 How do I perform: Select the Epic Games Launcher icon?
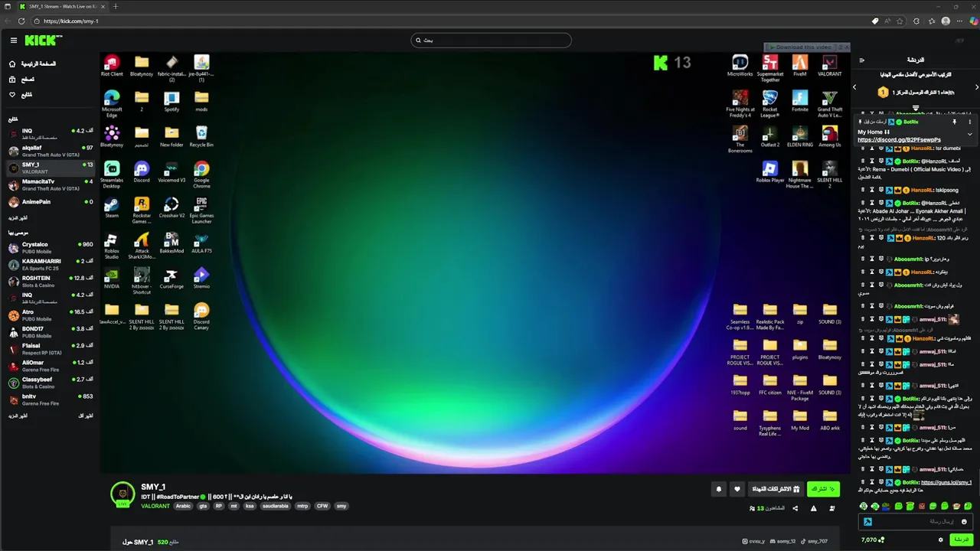201,210
